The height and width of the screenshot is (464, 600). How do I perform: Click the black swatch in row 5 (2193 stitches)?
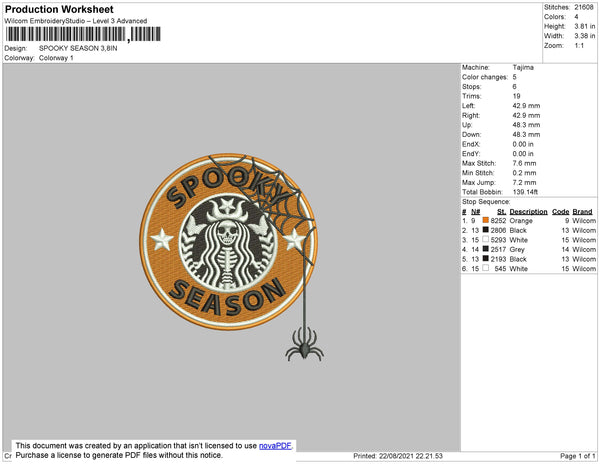486,259
